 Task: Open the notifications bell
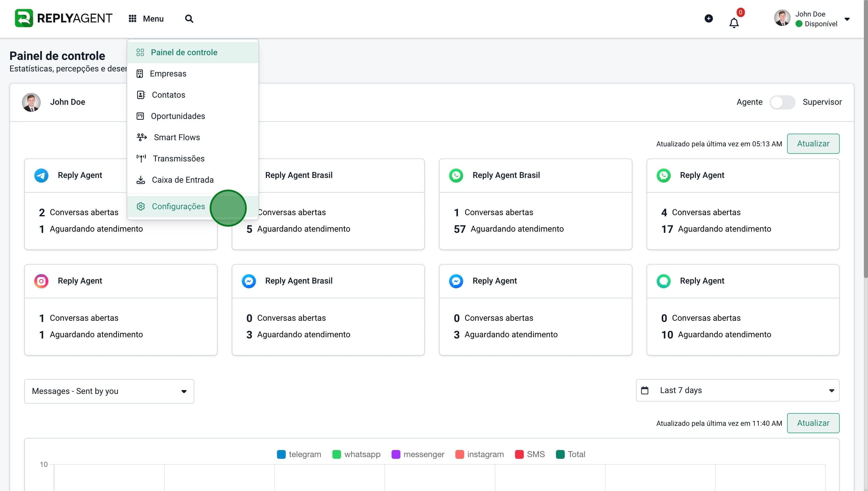pos(734,23)
